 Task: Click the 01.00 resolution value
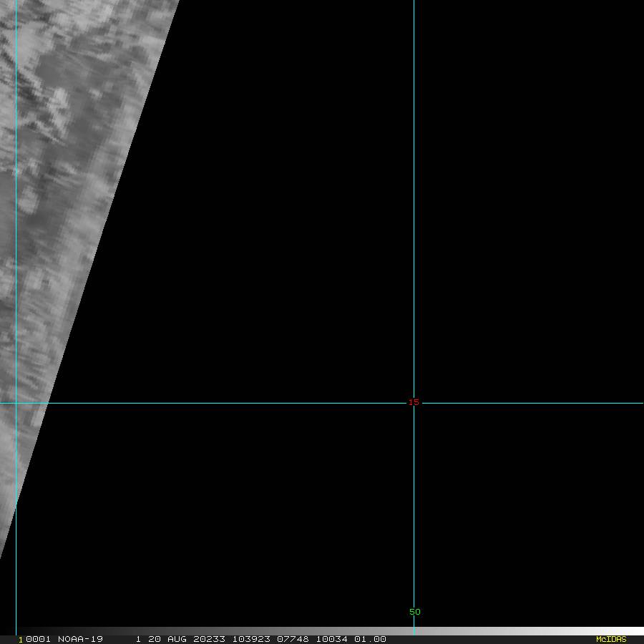370,639
